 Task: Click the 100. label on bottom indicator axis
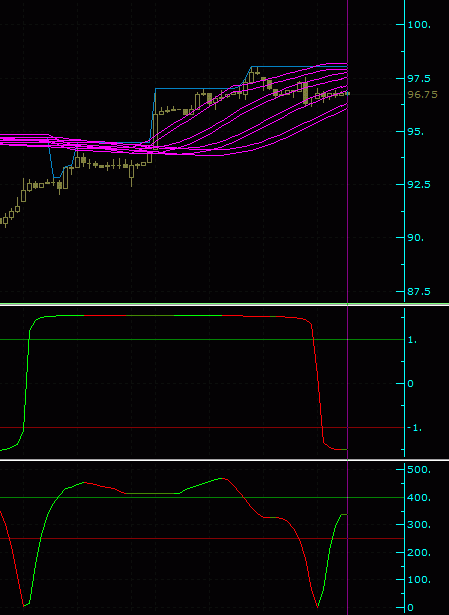[x=419, y=580]
